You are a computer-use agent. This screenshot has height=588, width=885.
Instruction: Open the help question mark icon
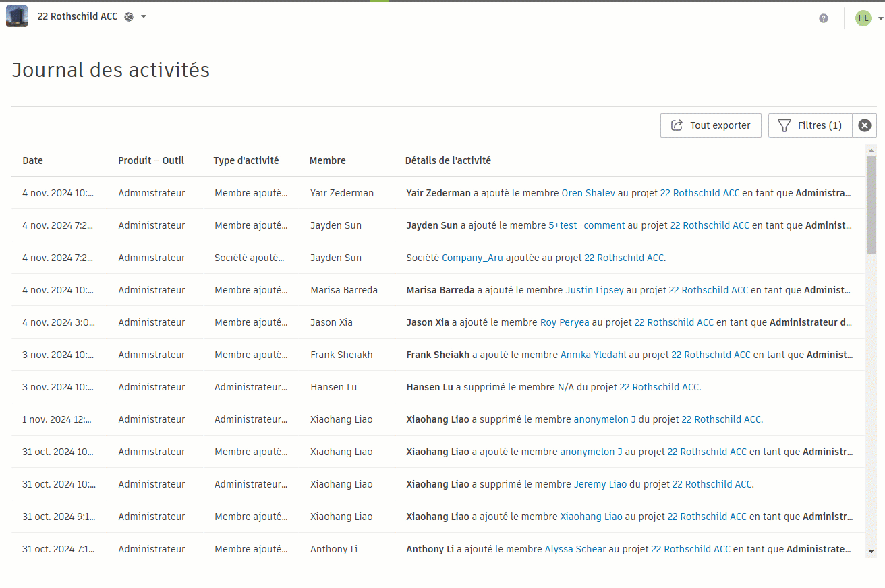pos(824,18)
